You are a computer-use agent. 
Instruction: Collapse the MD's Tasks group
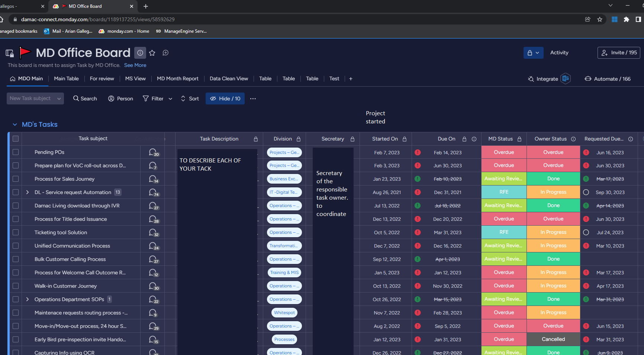pyautogui.click(x=15, y=125)
